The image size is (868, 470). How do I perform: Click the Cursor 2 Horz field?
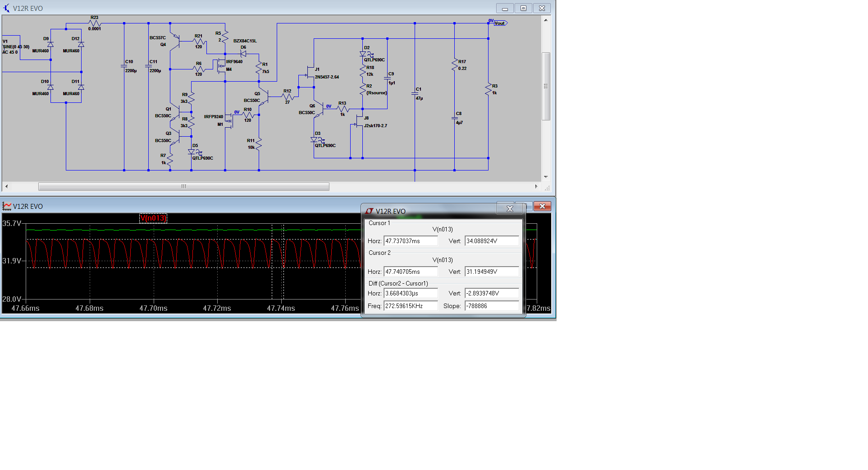[411, 272]
